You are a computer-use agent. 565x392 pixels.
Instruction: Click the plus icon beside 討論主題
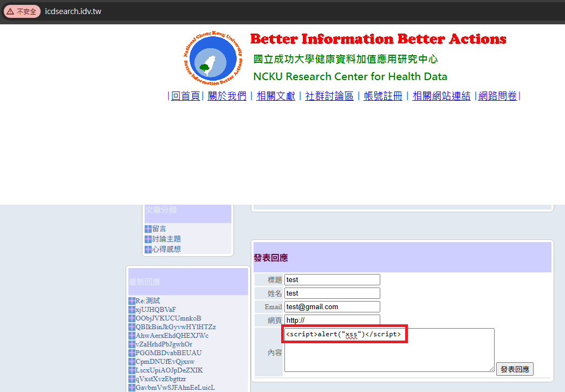click(x=148, y=239)
